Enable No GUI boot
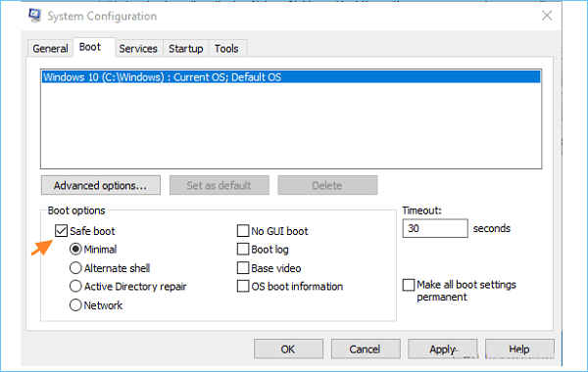Screen dimensions: 588x372 tap(243, 231)
